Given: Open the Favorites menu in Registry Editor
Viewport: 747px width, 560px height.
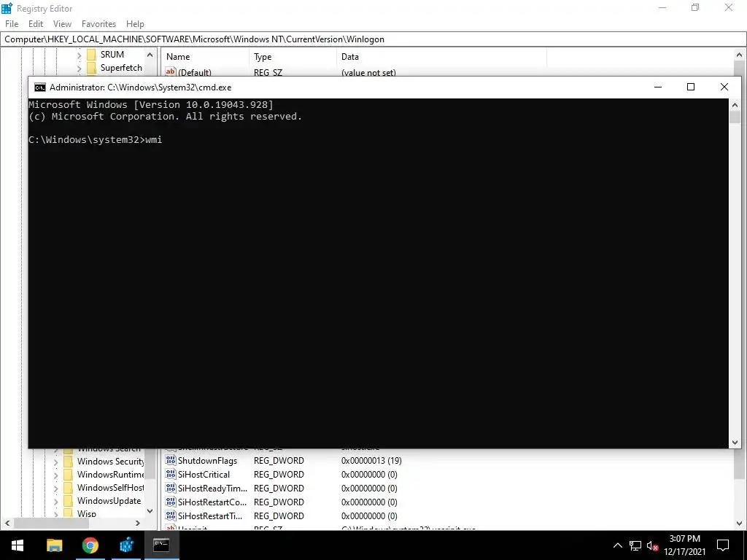Looking at the screenshot, I should [x=98, y=24].
